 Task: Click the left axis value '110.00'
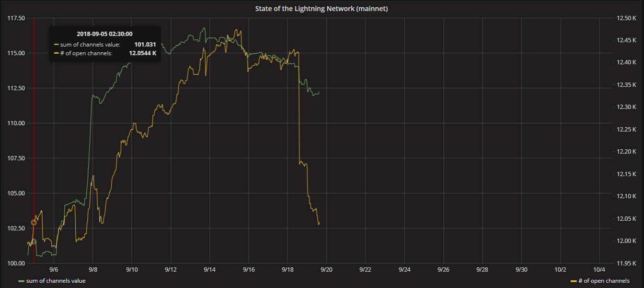[x=16, y=123]
